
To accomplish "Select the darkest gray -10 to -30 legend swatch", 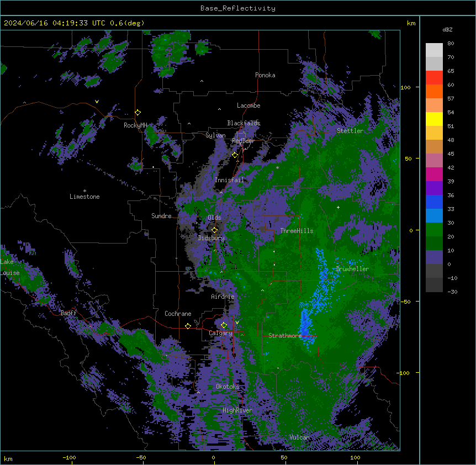I will (434, 285).
